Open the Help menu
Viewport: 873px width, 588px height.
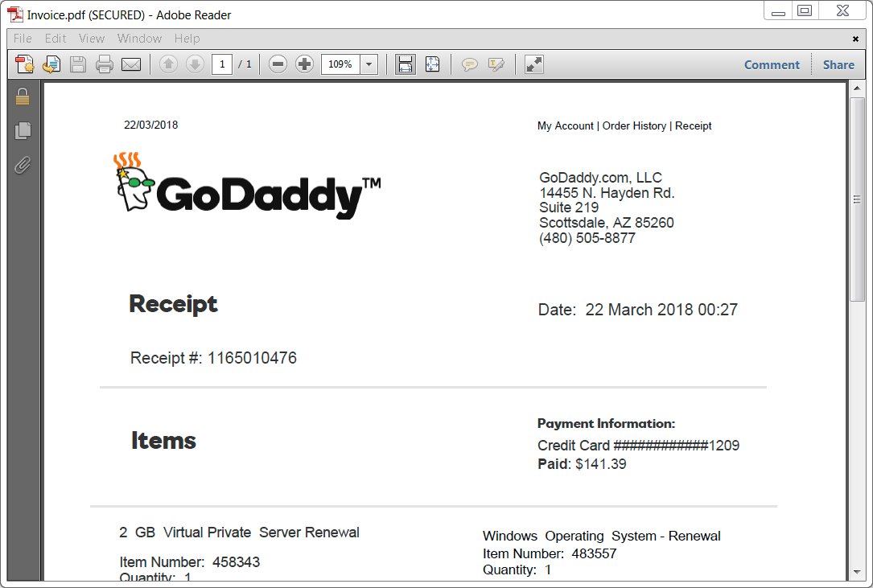(x=187, y=39)
